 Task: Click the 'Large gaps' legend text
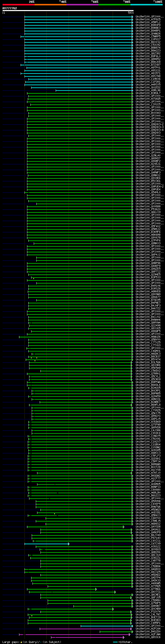pos(11,642)
